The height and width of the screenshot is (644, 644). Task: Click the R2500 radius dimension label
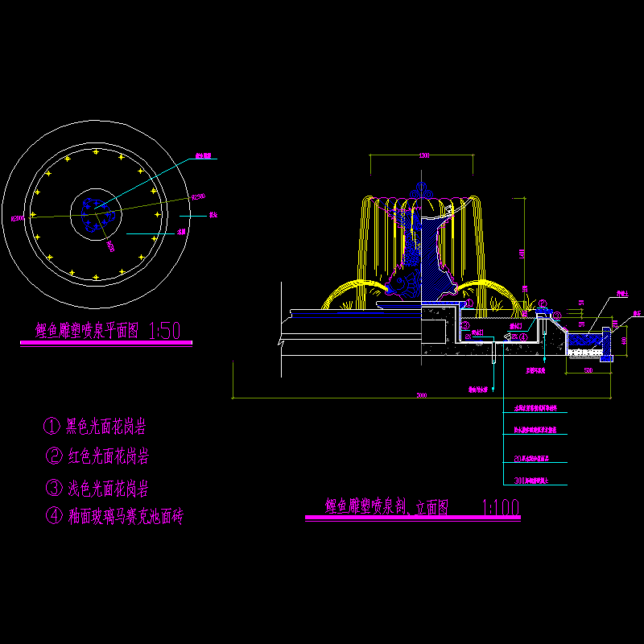[197, 196]
